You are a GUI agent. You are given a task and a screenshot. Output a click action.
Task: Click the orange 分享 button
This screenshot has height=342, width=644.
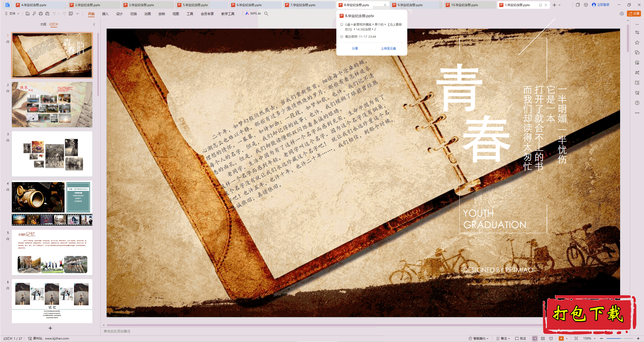(x=634, y=14)
